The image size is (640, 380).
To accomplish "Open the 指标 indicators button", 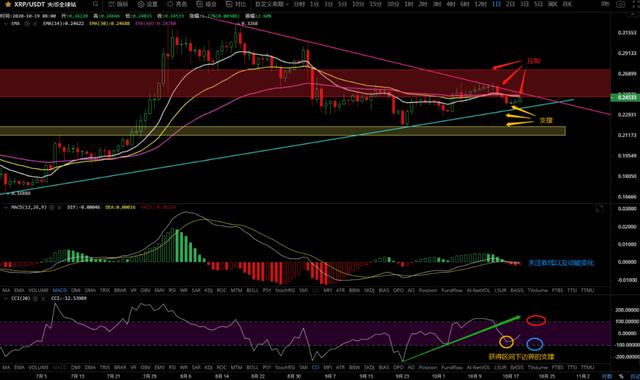I will [118, 4].
